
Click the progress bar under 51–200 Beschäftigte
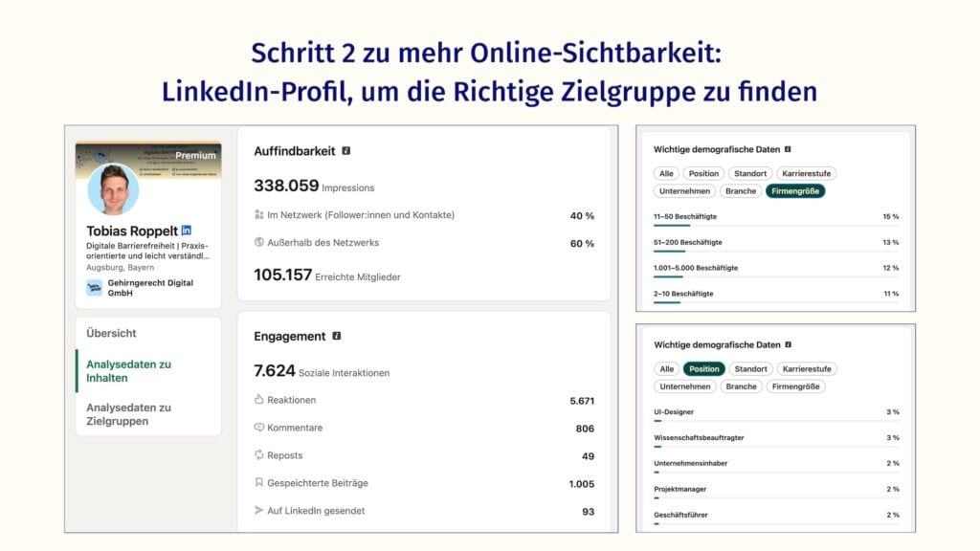(776, 252)
